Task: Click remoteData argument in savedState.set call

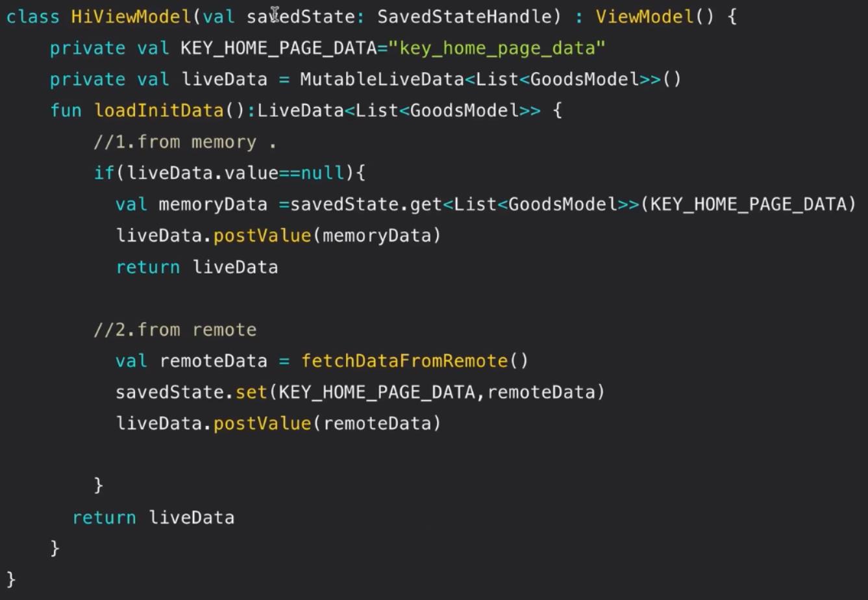Action: point(541,392)
